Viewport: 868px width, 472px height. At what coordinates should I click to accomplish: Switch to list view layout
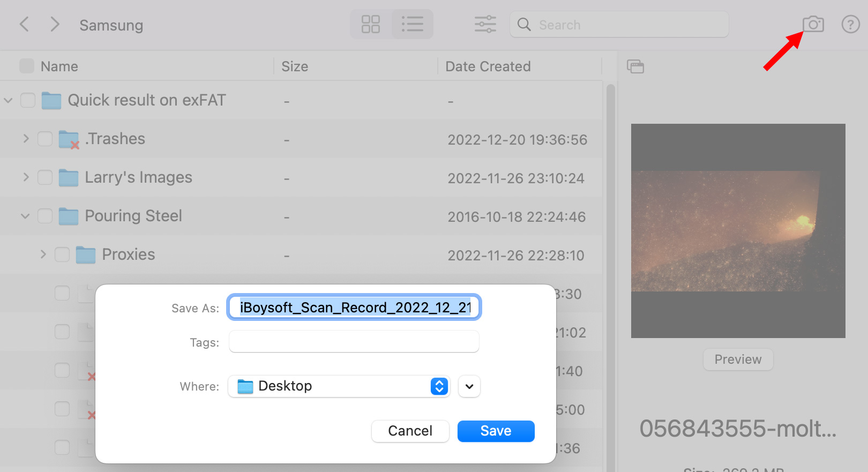click(412, 25)
